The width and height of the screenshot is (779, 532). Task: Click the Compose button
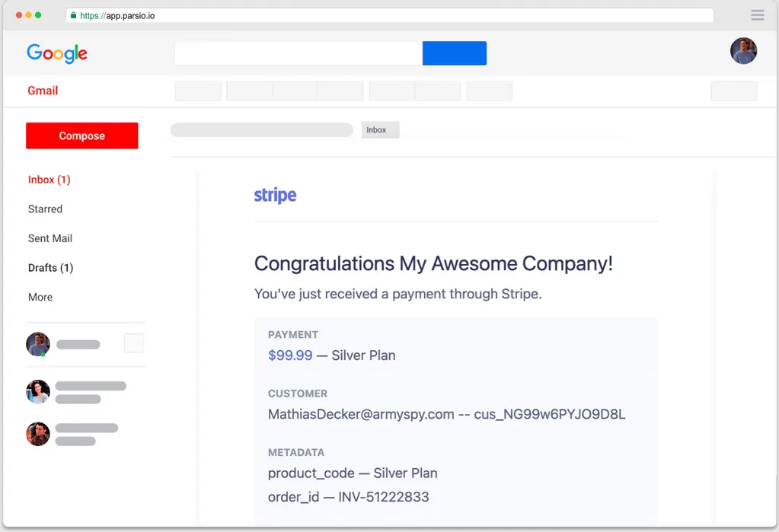(81, 135)
